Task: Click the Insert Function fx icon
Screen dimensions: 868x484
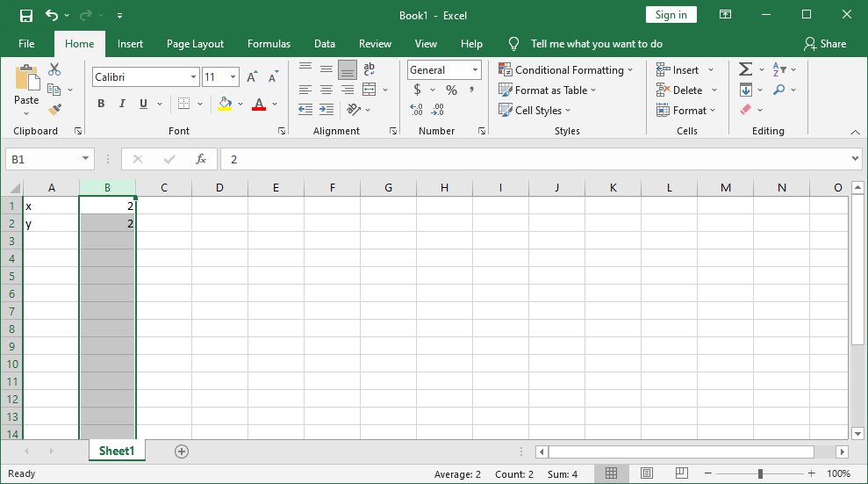Action: click(201, 159)
